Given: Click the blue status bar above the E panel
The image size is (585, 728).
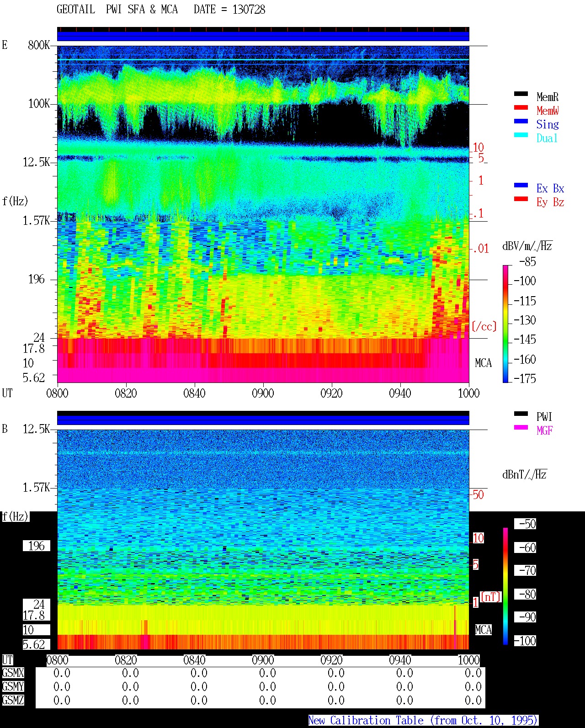Looking at the screenshot, I should [263, 36].
